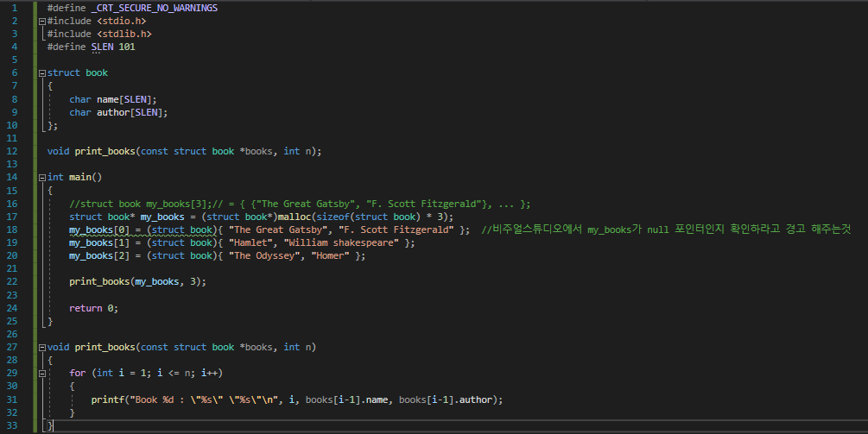Click the "William shakespeare" string literal
Viewport: 868px width, 434px height.
[341, 242]
